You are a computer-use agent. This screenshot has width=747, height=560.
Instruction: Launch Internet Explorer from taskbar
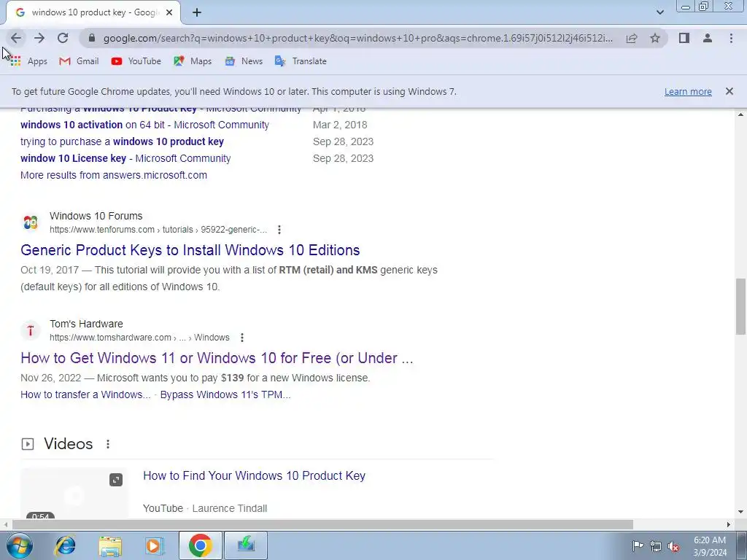(65, 545)
